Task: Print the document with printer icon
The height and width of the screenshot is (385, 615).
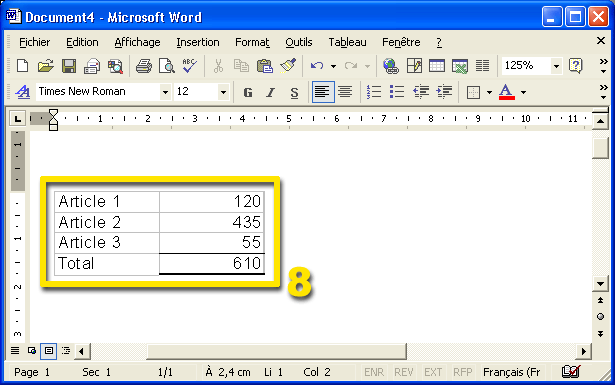Action: 144,66
